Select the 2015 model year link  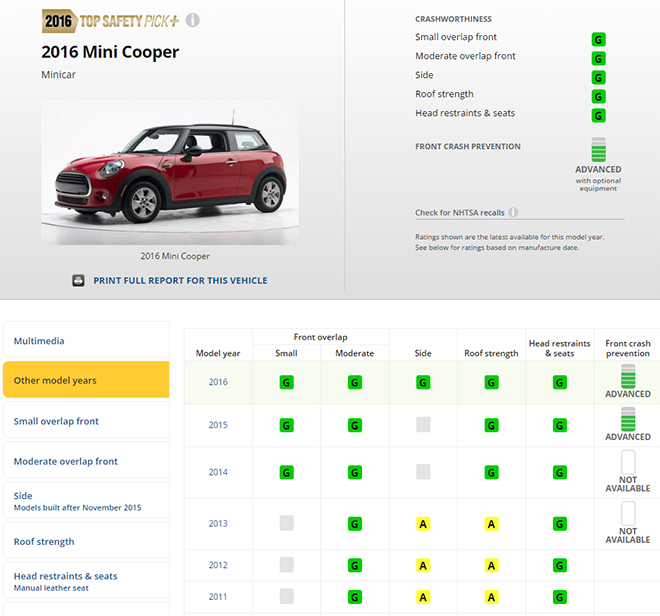pyautogui.click(x=218, y=425)
